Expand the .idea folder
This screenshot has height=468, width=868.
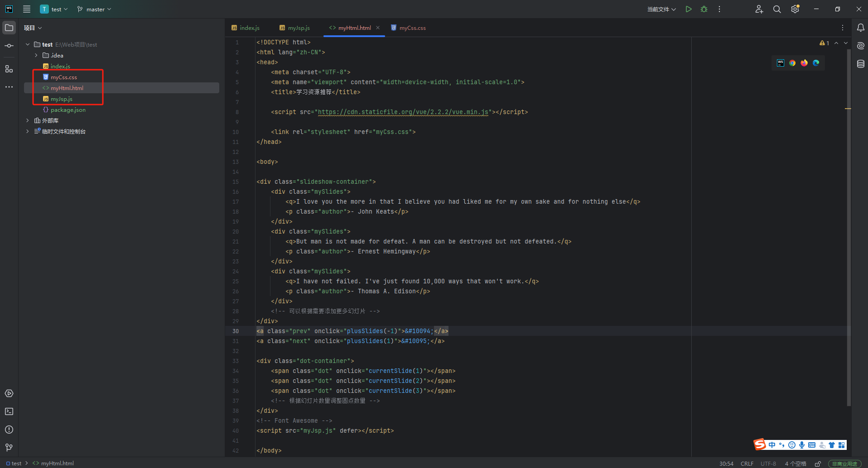[36, 55]
